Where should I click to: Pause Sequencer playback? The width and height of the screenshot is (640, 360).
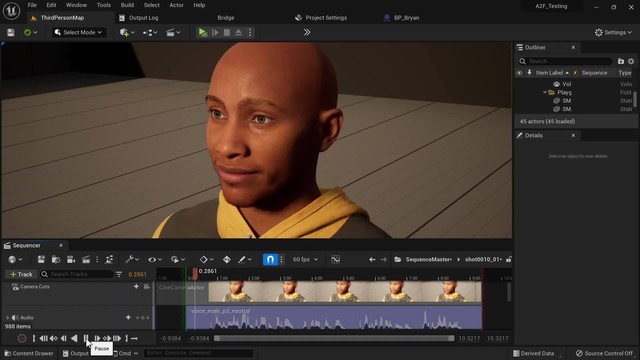(86, 338)
